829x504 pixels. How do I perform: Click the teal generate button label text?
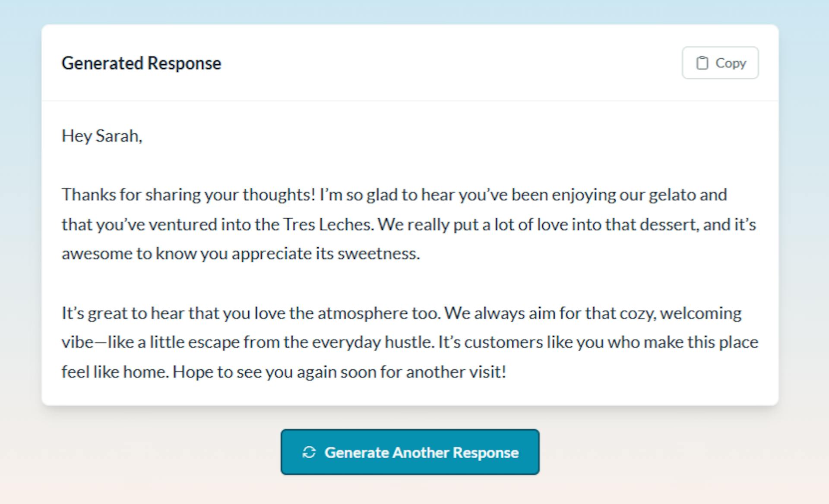pos(422,452)
